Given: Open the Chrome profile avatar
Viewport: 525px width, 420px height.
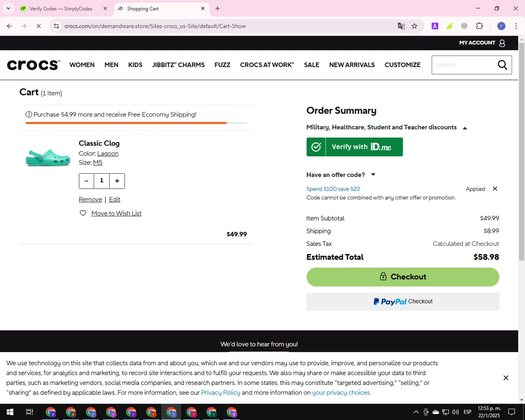Looking at the screenshot, I should pyautogui.click(x=501, y=26).
